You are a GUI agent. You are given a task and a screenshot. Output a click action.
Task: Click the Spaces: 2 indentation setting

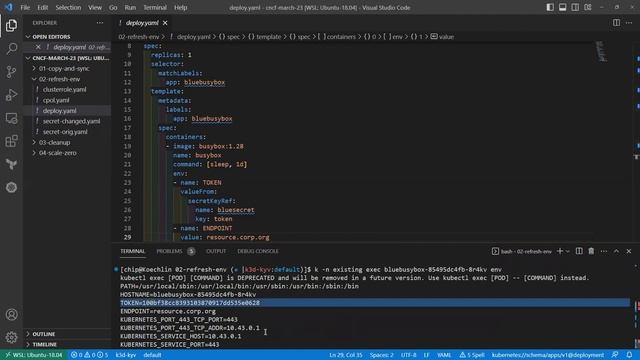point(382,355)
